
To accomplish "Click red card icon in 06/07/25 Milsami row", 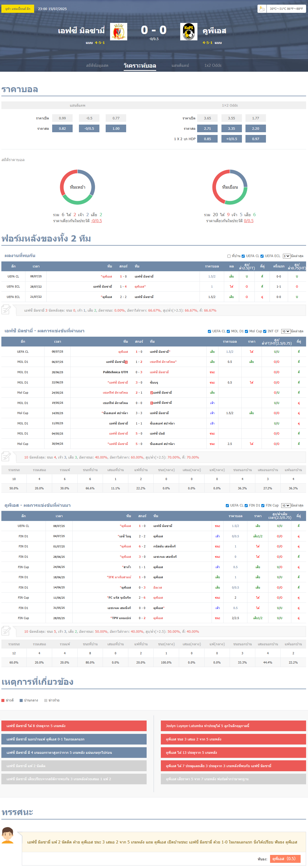I will pyautogui.click(x=126, y=362).
